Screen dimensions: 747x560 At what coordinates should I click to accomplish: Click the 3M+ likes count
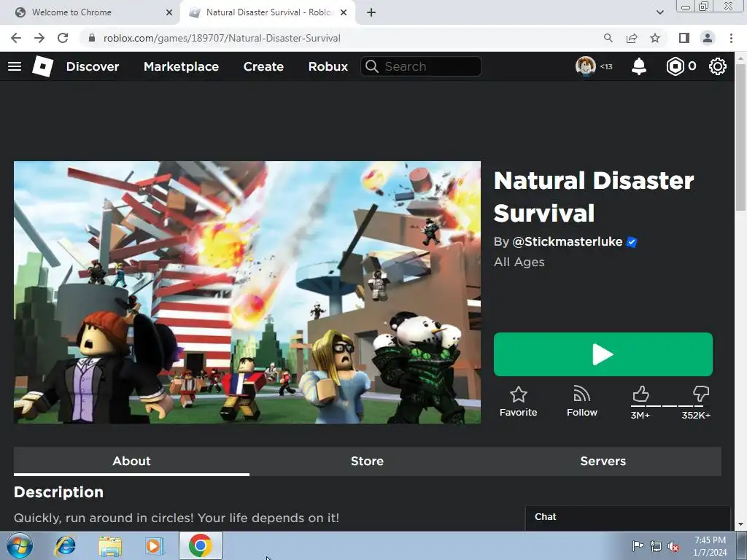[x=640, y=415]
